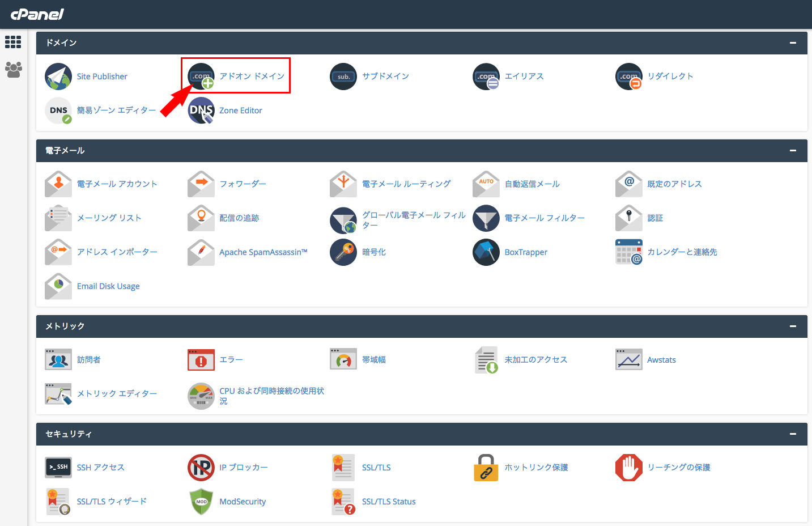Open the SSH アクセス terminal icon
The image size is (812, 526).
58,468
